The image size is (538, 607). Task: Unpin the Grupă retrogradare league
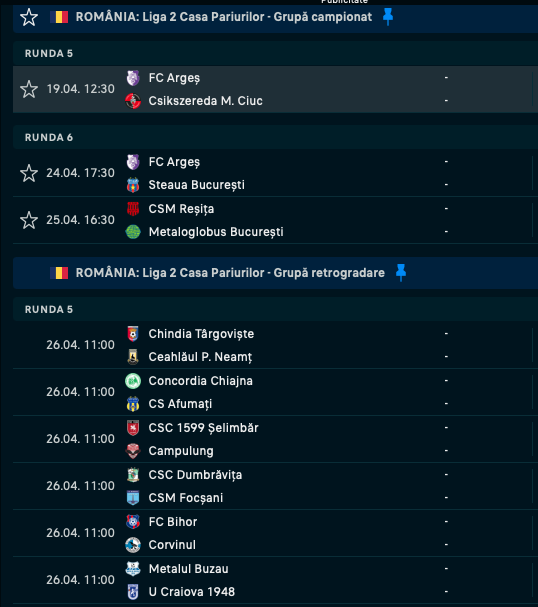[x=401, y=273]
